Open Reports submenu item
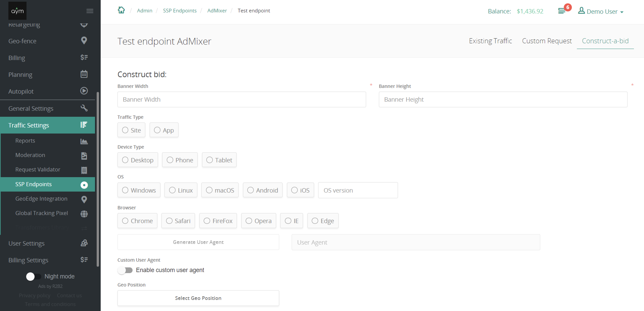Screen dimensions: 644x311 point(47,141)
